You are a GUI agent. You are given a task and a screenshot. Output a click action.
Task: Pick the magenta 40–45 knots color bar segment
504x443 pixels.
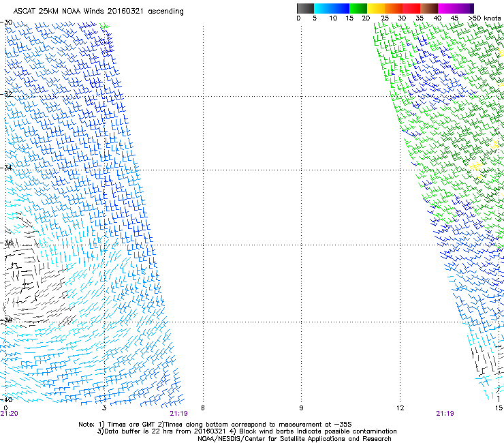click(x=447, y=8)
